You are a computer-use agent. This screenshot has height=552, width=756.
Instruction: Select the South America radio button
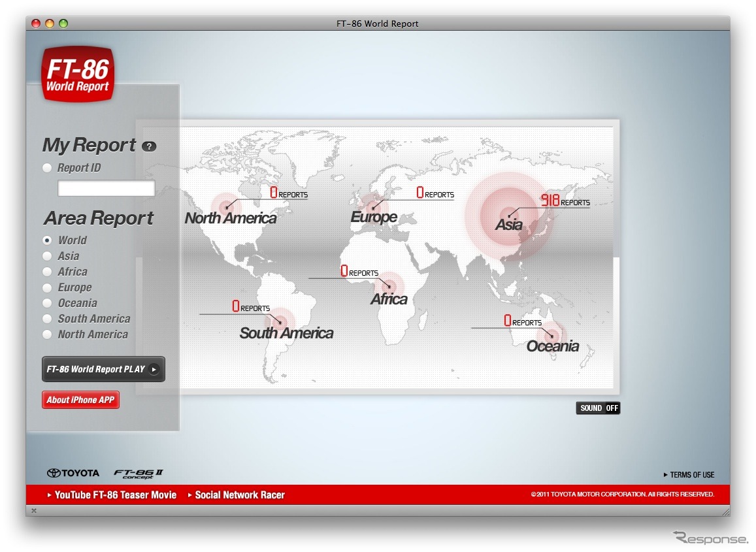pos(47,319)
